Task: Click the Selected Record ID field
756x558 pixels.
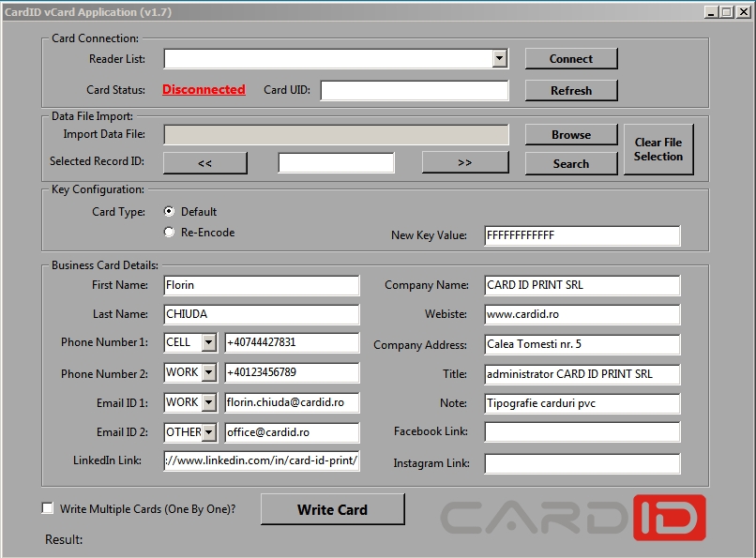Action: [338, 163]
